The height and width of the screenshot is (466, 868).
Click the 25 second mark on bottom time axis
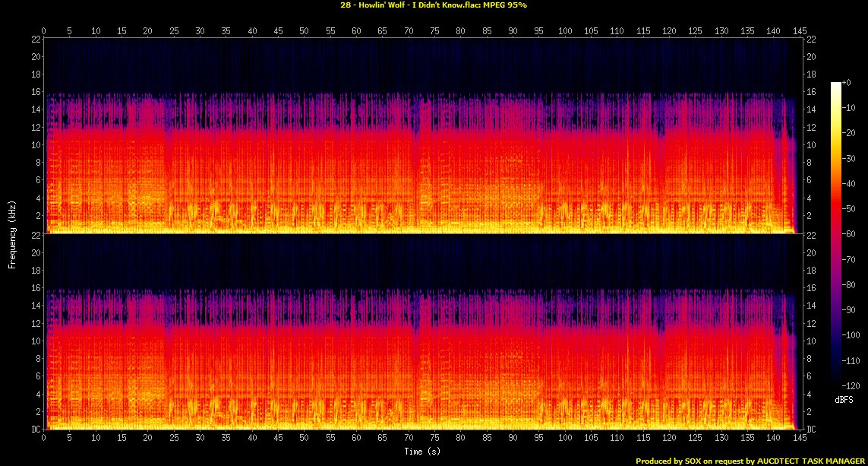coord(174,439)
